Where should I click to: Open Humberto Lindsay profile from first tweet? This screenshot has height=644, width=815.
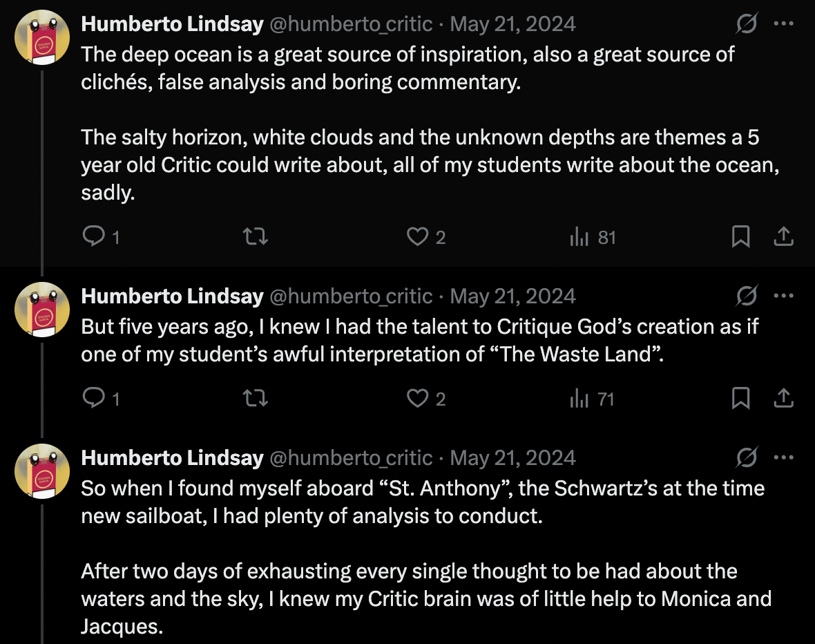click(173, 24)
